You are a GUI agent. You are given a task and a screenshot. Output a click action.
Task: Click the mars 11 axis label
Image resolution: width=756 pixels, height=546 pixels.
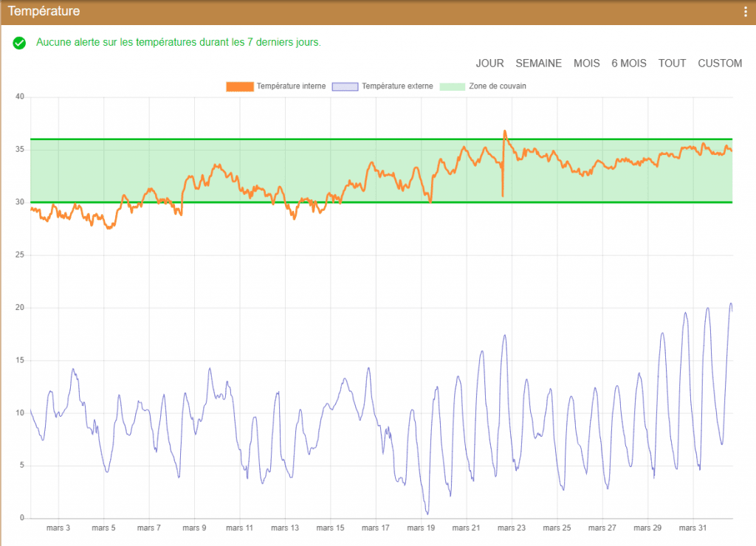tap(240, 528)
